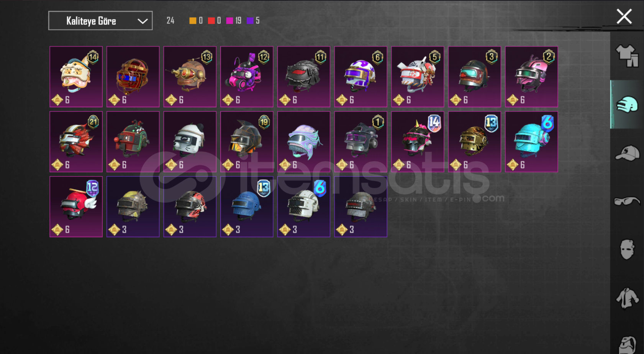This screenshot has height=354, width=644.
Task: Open the backpack category icon at bottom
Action: tap(628, 344)
